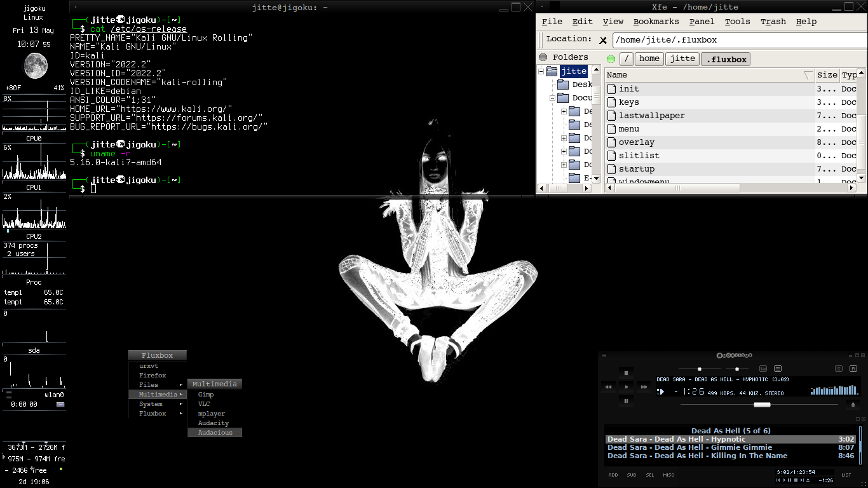This screenshot has width=868, height=488.
Task: Open the Help menu in Xfe
Action: click(x=806, y=22)
